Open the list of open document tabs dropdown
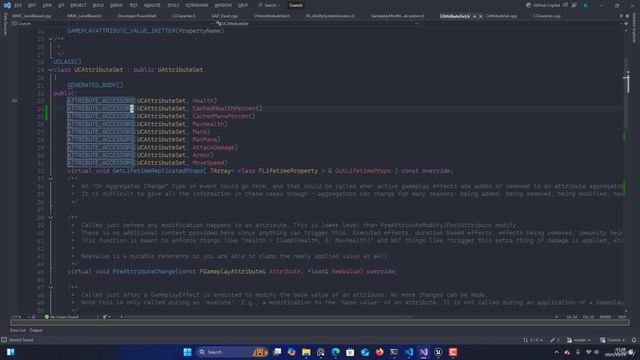 (x=621, y=16)
